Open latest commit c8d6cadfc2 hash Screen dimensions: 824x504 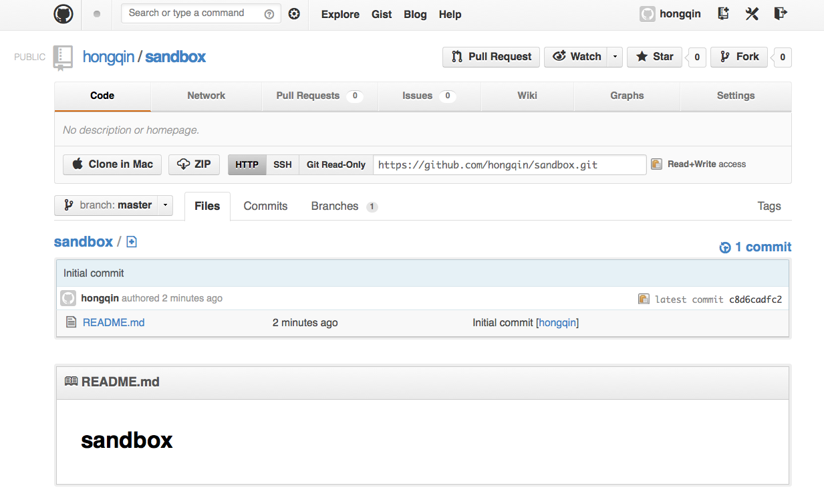click(755, 299)
